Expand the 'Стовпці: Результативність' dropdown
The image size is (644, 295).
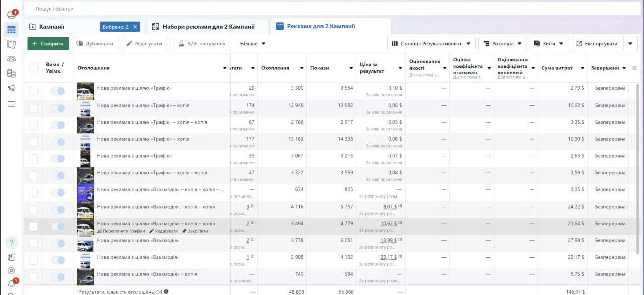point(432,44)
